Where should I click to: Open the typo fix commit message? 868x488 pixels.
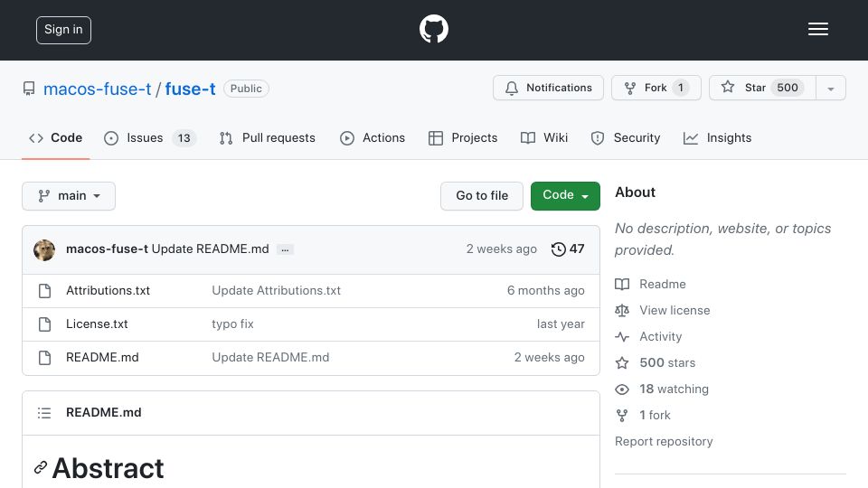(x=232, y=324)
